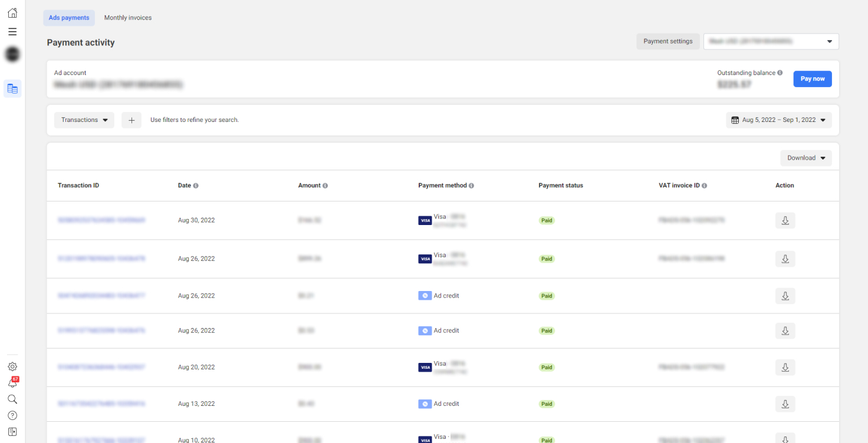Screen dimensions: 868x443
Task: Click the search magnifier icon in sidebar
Action: (12, 399)
